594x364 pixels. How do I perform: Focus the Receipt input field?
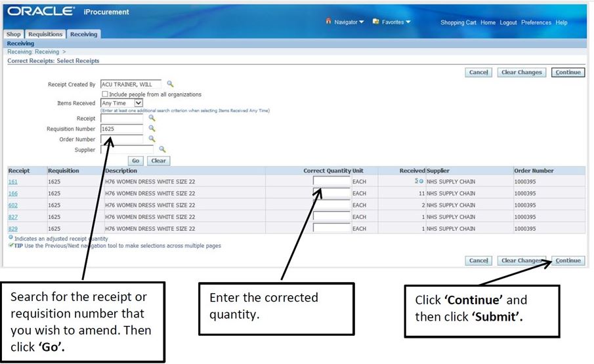point(122,118)
